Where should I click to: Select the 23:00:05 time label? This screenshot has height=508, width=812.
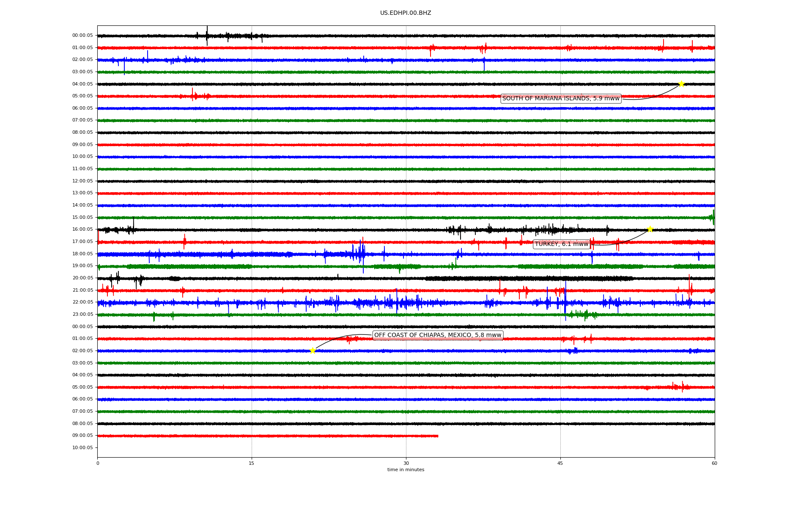pyautogui.click(x=82, y=315)
